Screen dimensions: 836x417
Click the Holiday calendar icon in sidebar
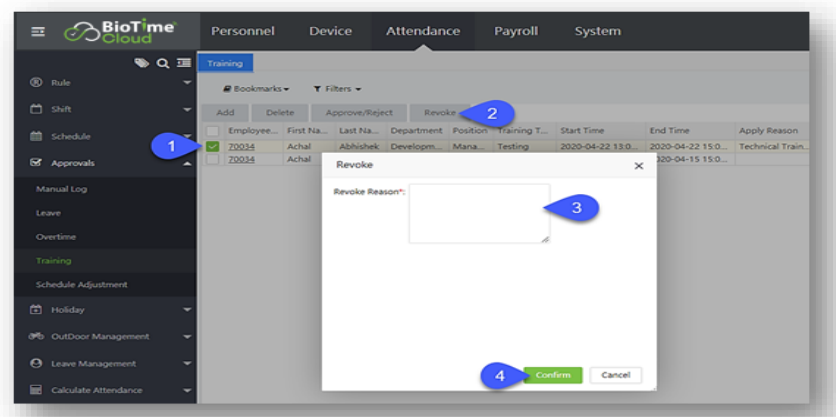36,309
